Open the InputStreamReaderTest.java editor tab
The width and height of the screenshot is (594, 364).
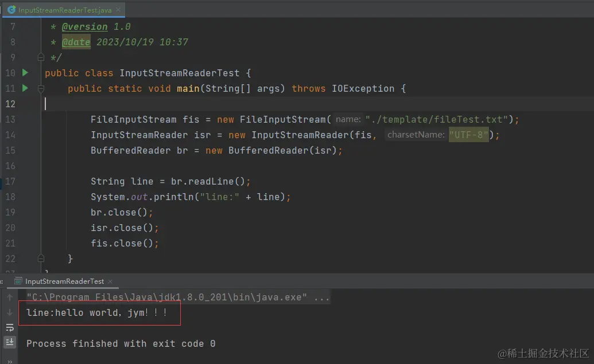[x=65, y=10]
